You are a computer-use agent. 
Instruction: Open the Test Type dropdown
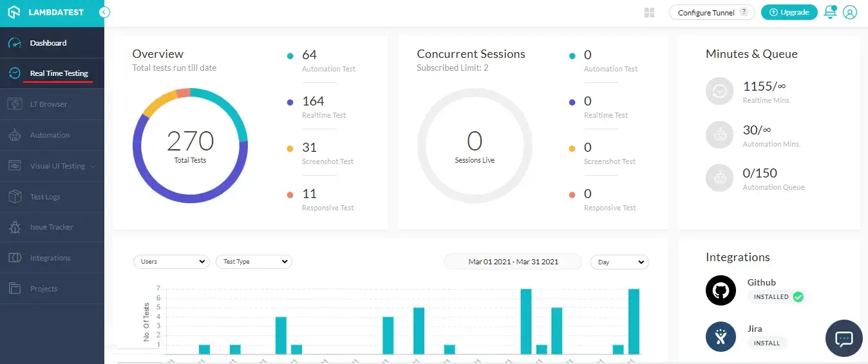click(x=254, y=262)
